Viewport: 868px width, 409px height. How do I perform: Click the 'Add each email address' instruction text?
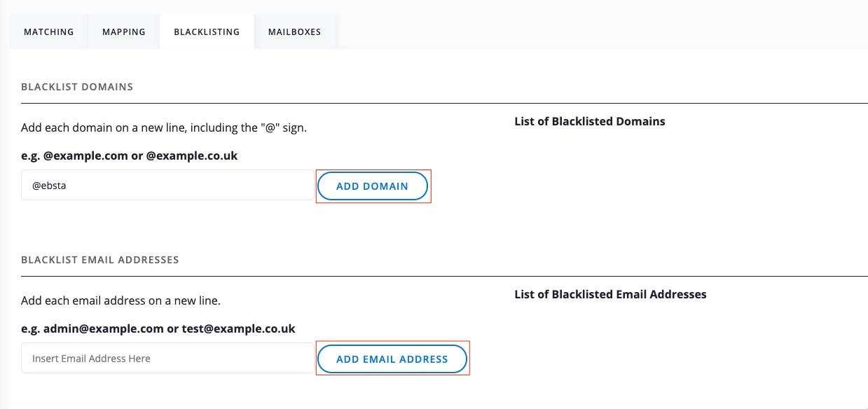[120, 301]
